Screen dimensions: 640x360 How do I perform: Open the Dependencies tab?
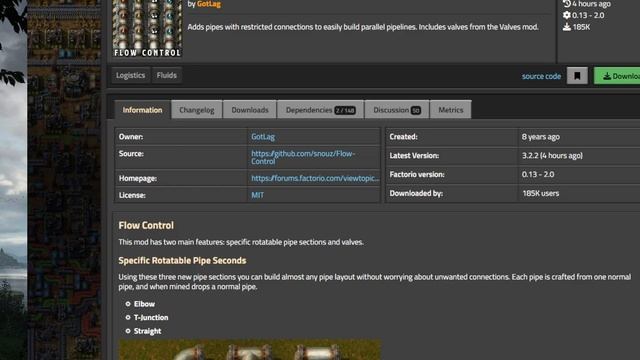click(x=320, y=110)
